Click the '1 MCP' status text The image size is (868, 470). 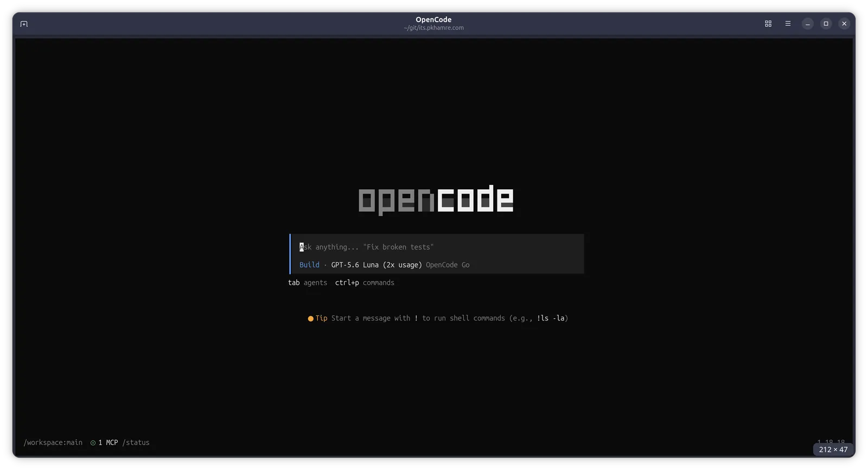(108, 443)
